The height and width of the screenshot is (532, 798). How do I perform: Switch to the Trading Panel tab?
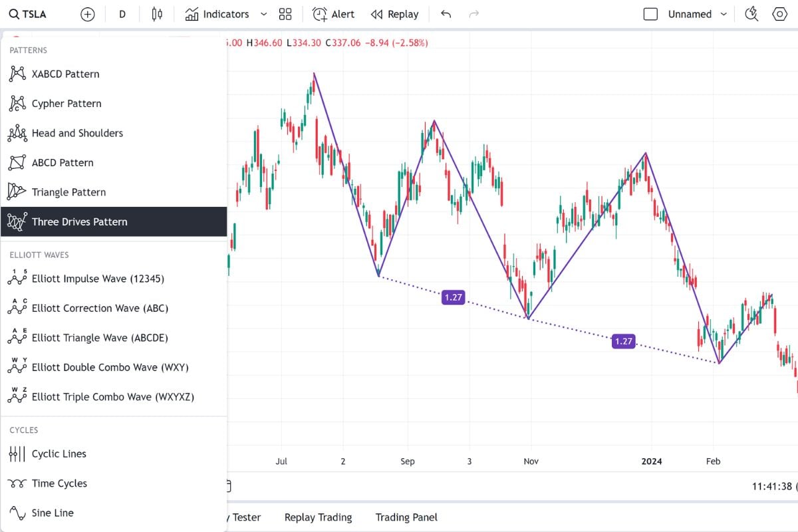(x=406, y=517)
